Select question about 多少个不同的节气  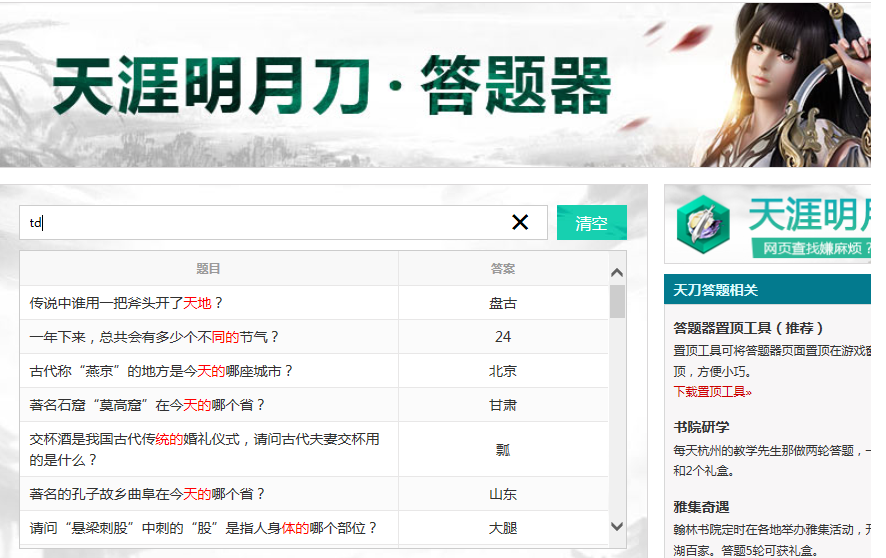coord(209,337)
